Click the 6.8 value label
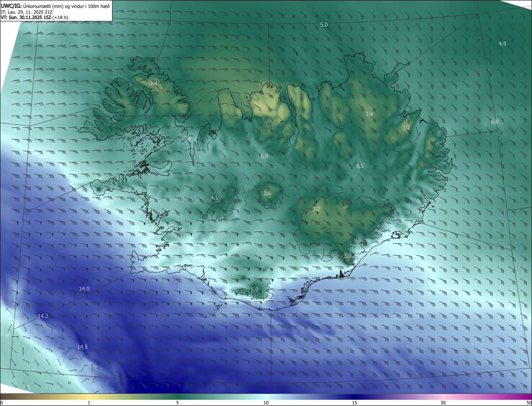The image size is (532, 406). (x=264, y=157)
